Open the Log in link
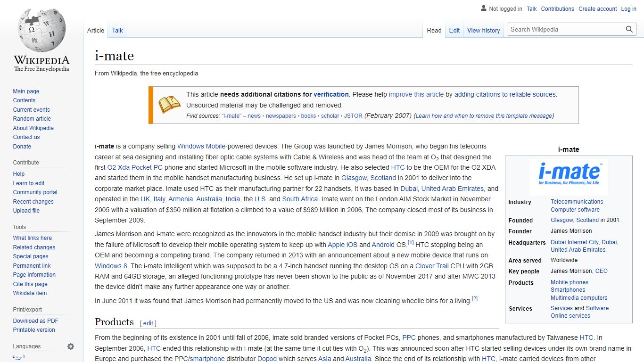644x362 pixels. [x=628, y=9]
